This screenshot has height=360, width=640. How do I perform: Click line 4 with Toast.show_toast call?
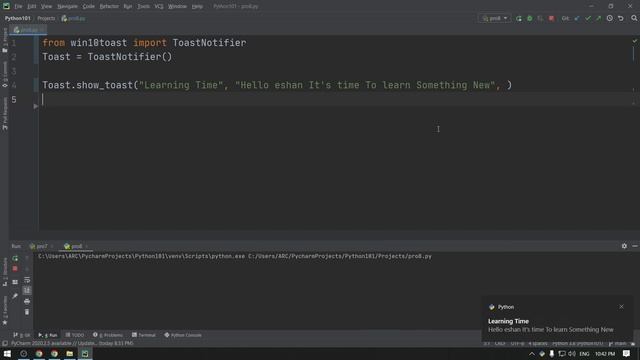pos(277,85)
